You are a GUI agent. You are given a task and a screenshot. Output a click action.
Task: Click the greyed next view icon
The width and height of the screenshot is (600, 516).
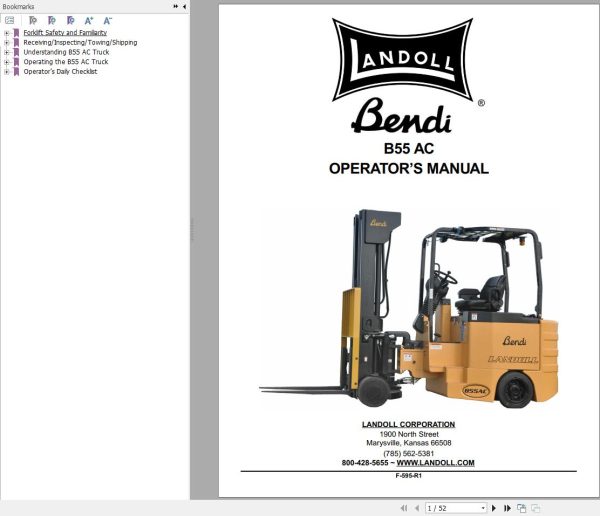(536, 508)
